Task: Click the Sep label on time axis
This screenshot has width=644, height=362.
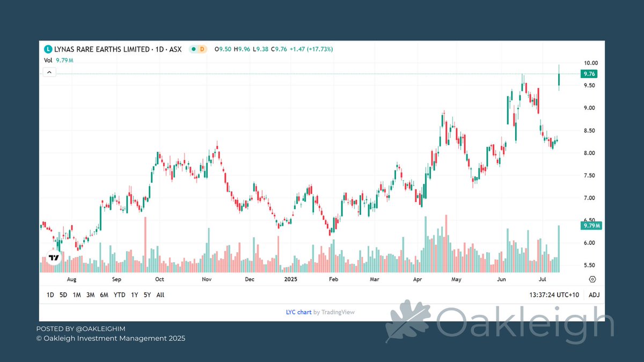Action: pos(117,279)
